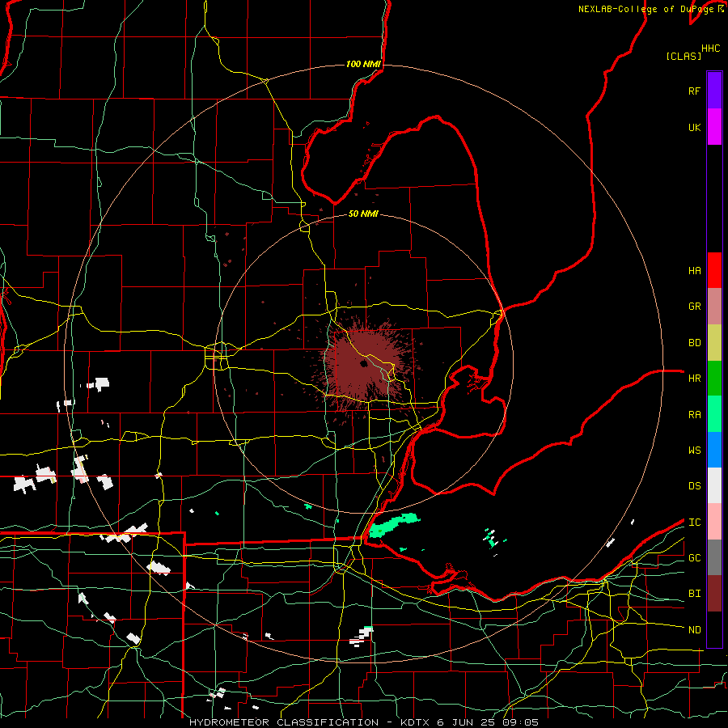Viewport: 728px width, 728px height.
Task: Click the ND black legend swatch
Action: point(714,629)
